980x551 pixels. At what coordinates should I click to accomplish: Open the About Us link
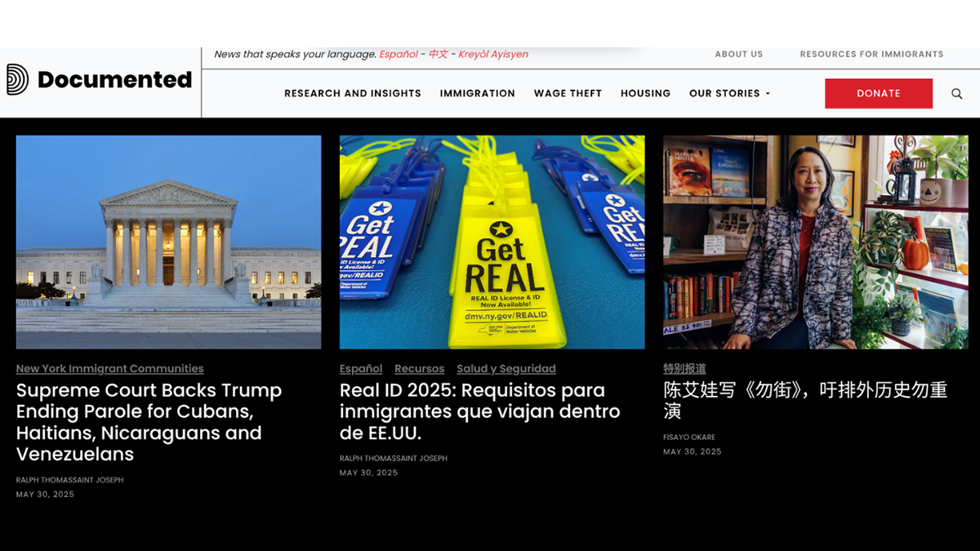[x=738, y=54]
